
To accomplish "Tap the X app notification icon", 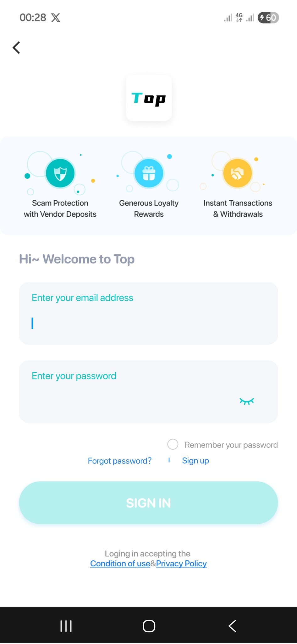I will tap(56, 18).
